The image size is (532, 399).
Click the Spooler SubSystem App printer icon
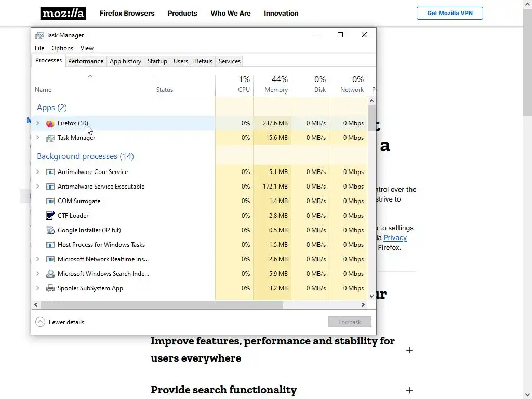50,288
